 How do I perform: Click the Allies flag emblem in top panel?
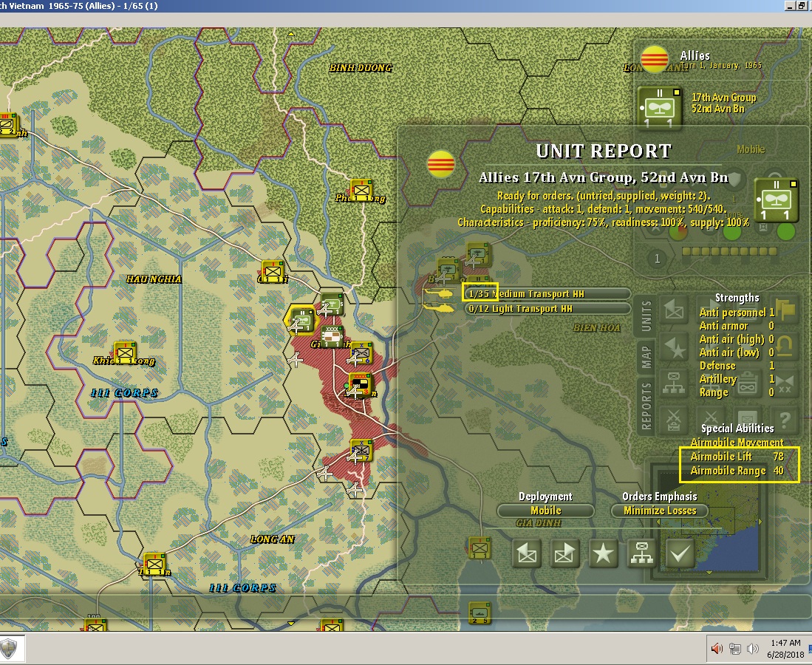point(655,58)
